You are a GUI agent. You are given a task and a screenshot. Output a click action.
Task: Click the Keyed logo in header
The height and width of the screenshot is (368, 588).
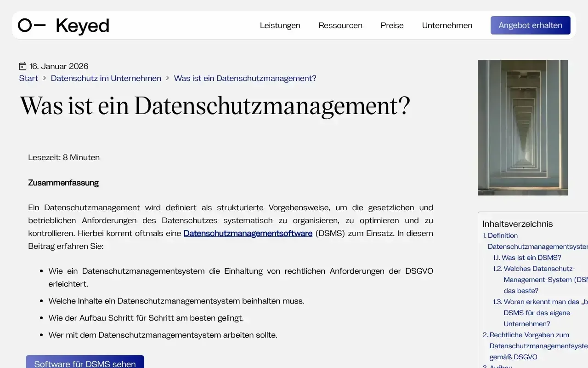point(63,26)
